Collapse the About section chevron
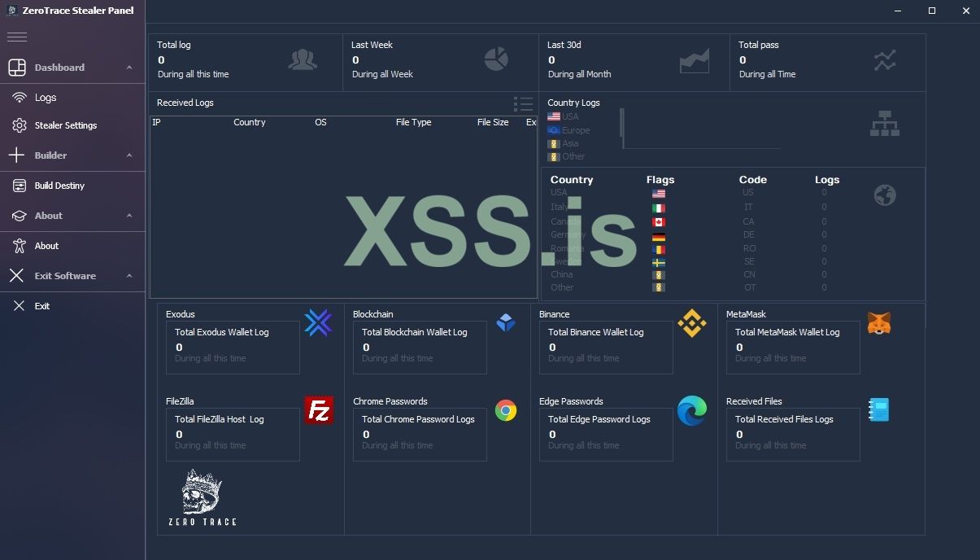Image resolution: width=980 pixels, height=560 pixels. click(129, 216)
